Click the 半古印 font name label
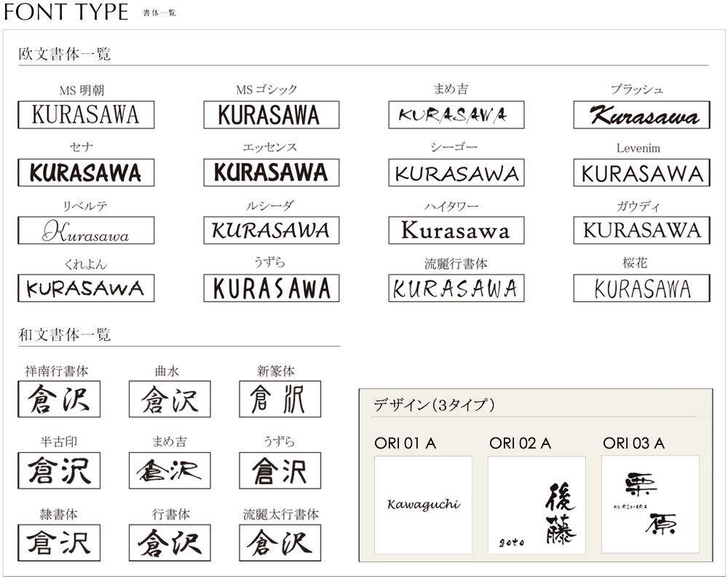 [x=58, y=441]
